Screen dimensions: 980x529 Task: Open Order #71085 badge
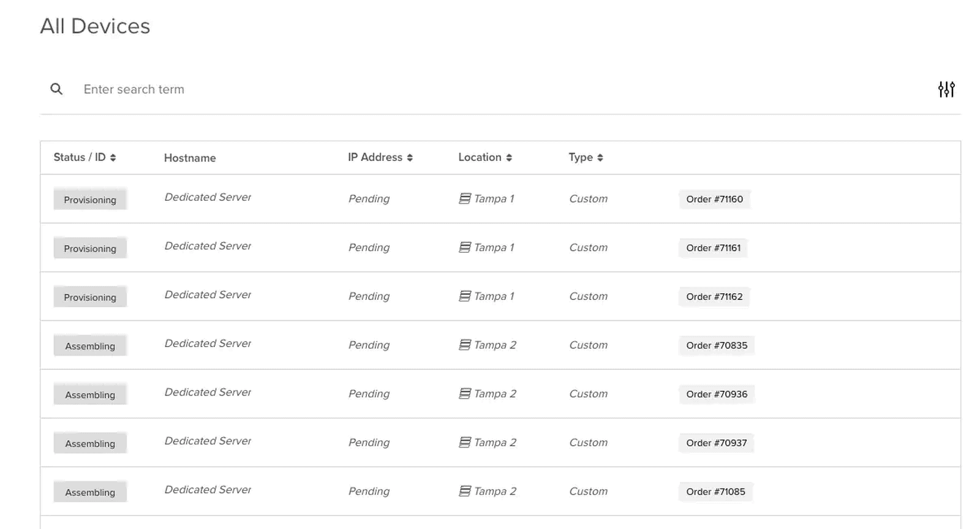click(x=715, y=492)
